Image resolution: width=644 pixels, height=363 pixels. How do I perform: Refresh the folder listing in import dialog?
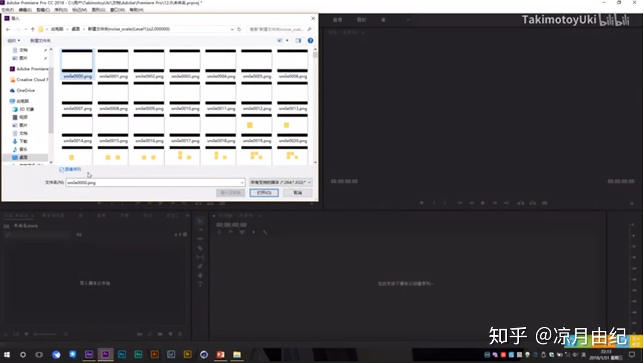click(239, 29)
